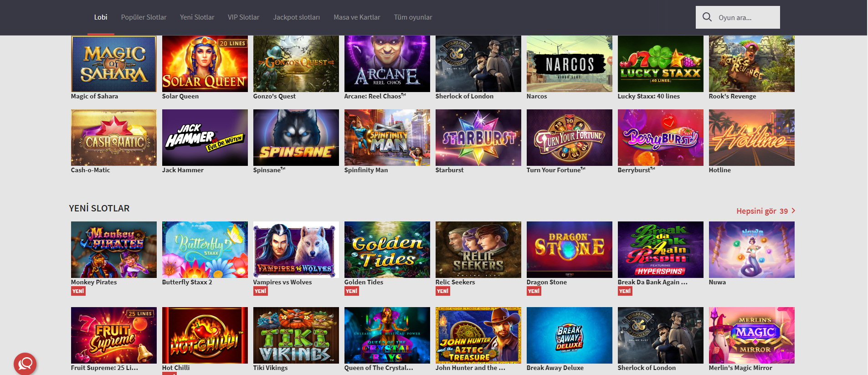Expand the Hepsini gör chevron arrow
Viewport: 868px width, 375px height.
pyautogui.click(x=793, y=211)
